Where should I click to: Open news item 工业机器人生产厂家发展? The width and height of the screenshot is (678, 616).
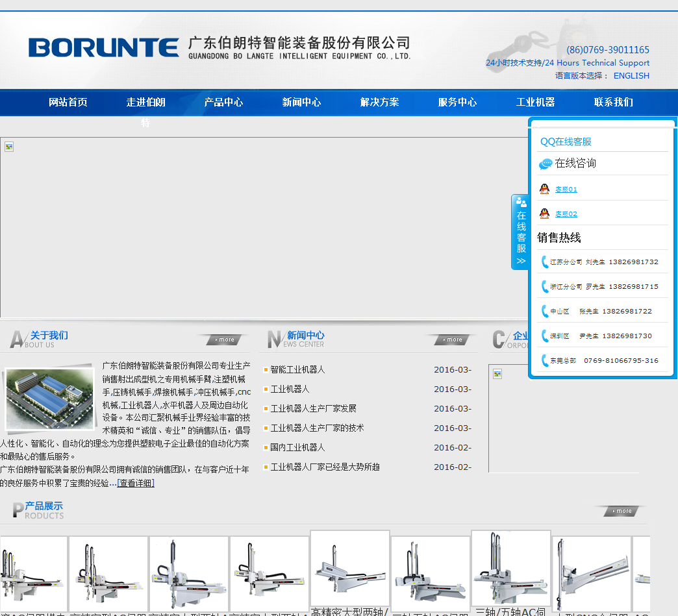(x=313, y=408)
